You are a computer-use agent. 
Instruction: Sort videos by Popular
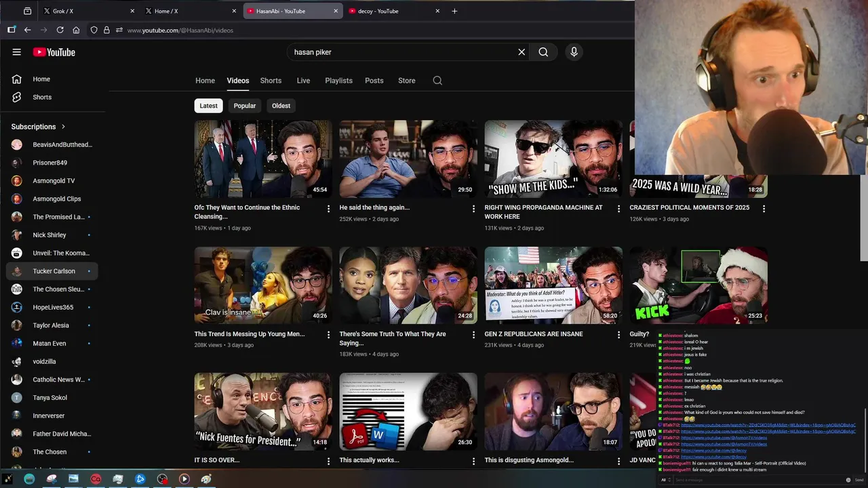point(245,106)
